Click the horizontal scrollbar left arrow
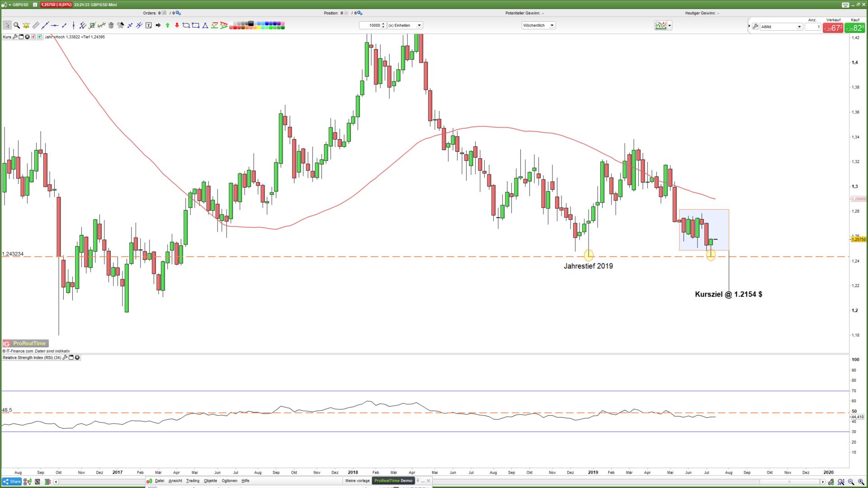868x488 pixels. click(x=56, y=482)
